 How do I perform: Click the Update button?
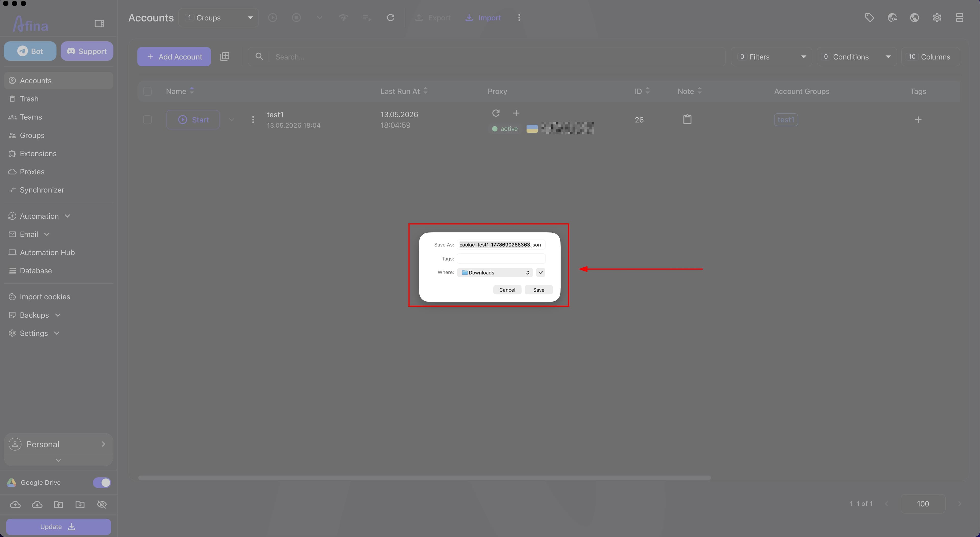(x=59, y=527)
